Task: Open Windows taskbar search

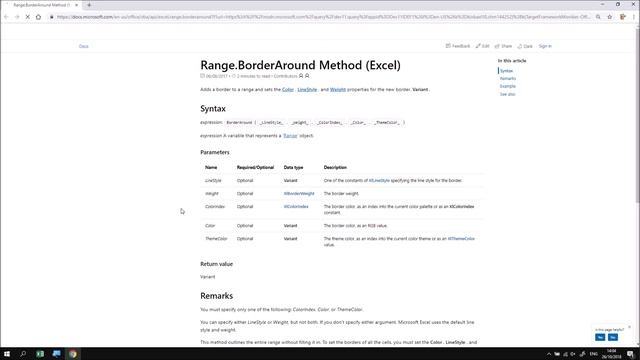Action: pyautogui.click(x=23, y=354)
